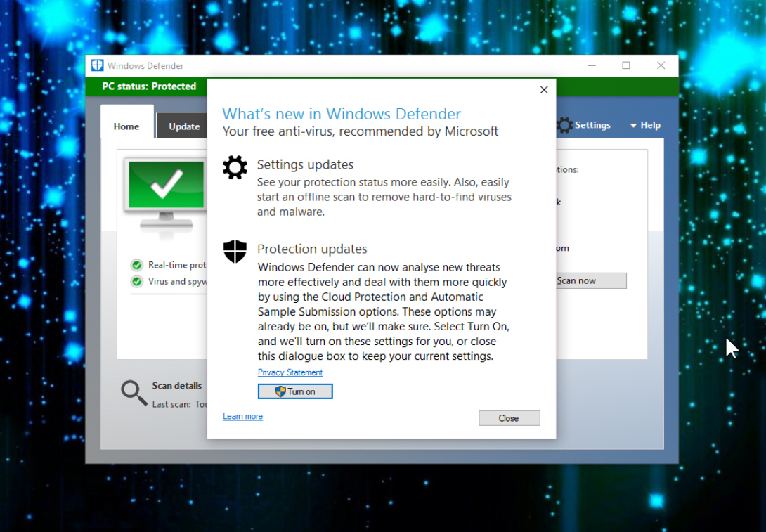This screenshot has width=766, height=532.
Task: Minimize the Windows Defender window
Action: (592, 65)
